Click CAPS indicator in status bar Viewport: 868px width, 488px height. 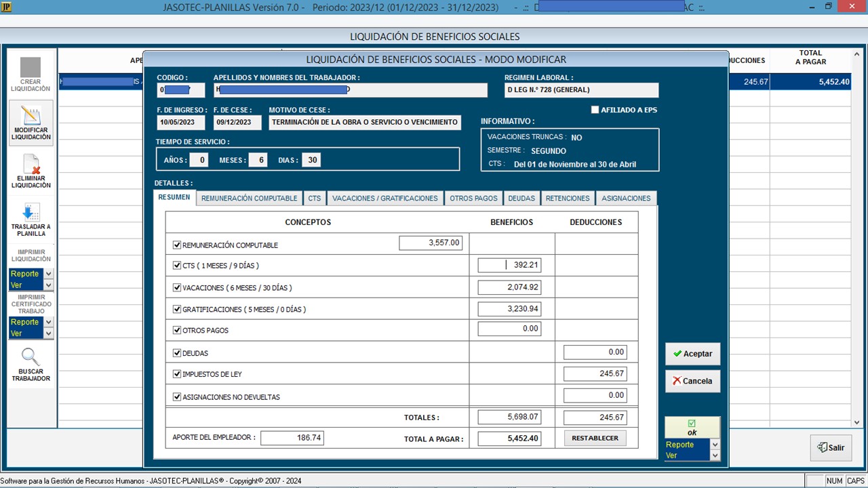[x=856, y=481]
